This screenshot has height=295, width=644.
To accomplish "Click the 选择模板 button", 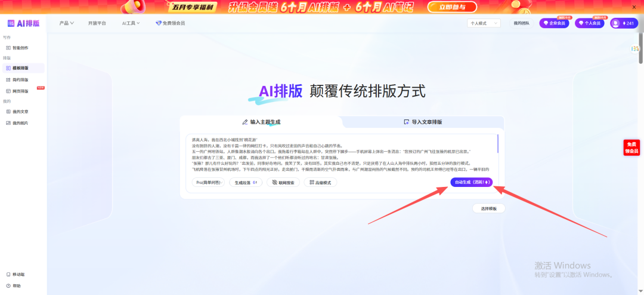I will (489, 208).
